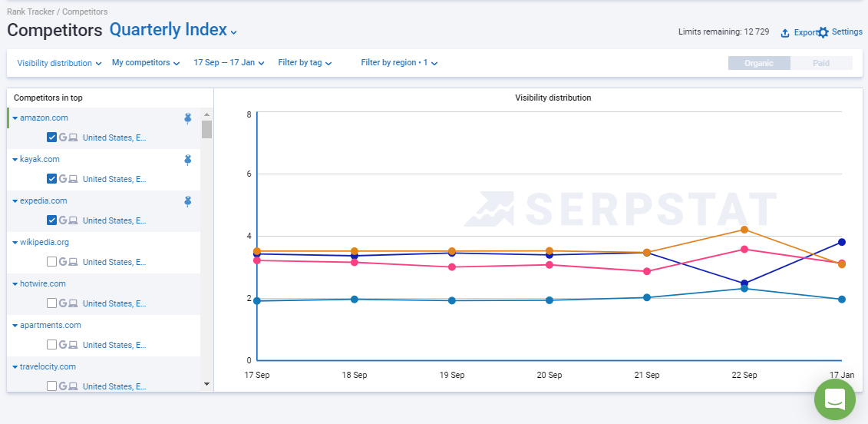Viewport: 868px width, 424px height.
Task: Uncheck the expedia.com region checkbox
Action: click(x=52, y=220)
